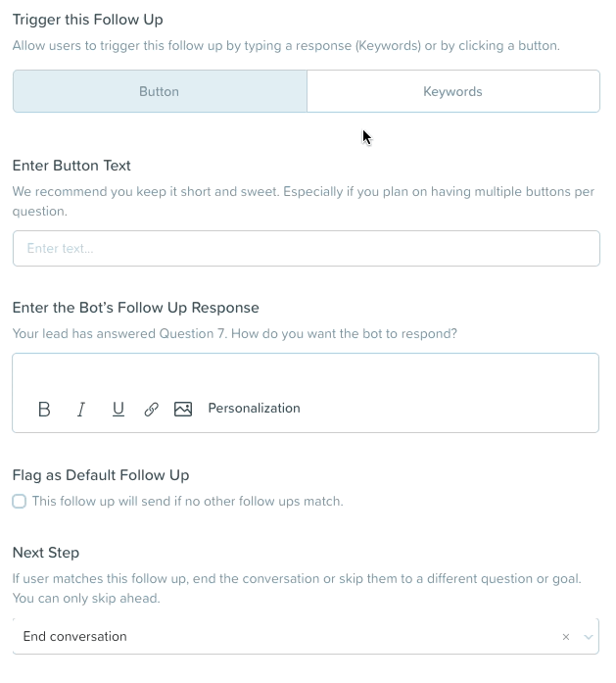Check the default follow up checkbox

click(x=20, y=501)
